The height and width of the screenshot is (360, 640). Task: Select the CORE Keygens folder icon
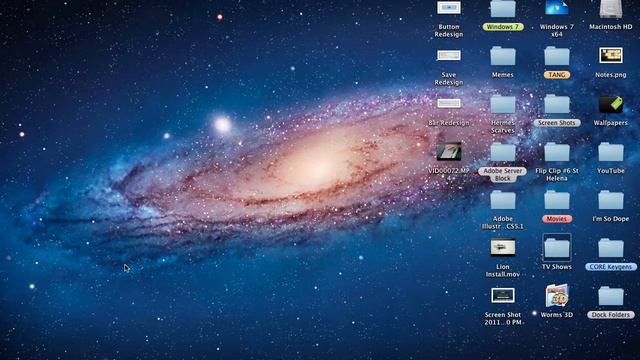pyautogui.click(x=611, y=248)
